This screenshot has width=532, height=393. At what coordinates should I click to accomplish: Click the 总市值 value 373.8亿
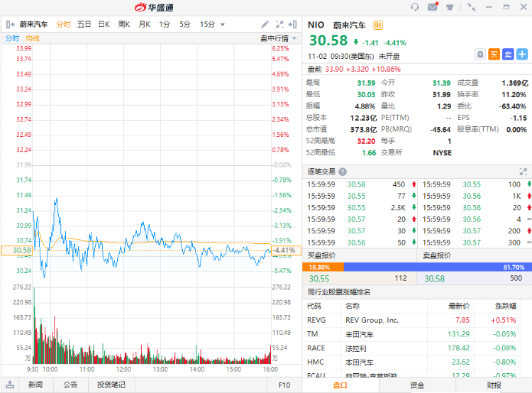click(x=363, y=130)
